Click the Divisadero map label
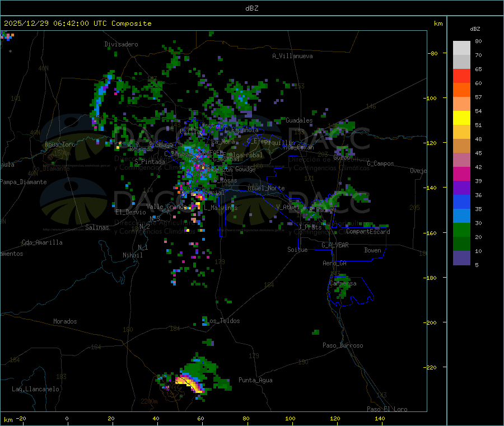Viewport: 504px width, 426px height. (121, 44)
